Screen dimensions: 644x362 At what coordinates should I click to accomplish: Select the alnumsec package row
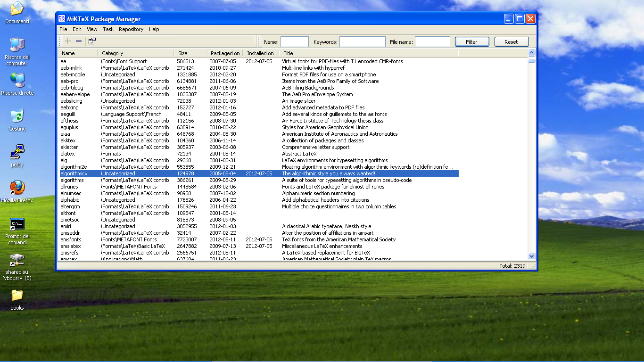[258, 193]
